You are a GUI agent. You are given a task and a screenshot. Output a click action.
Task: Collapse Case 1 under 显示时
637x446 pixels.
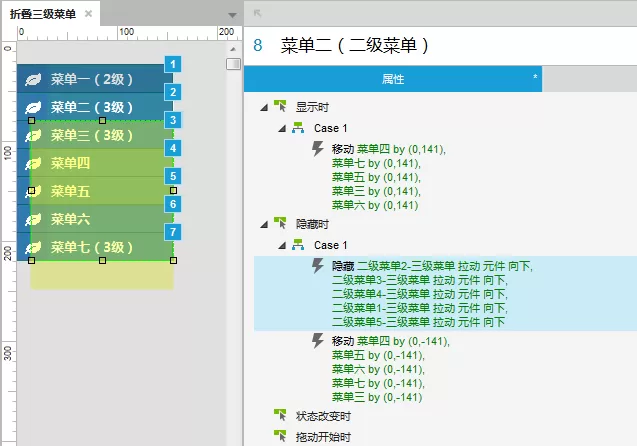[x=282, y=129]
